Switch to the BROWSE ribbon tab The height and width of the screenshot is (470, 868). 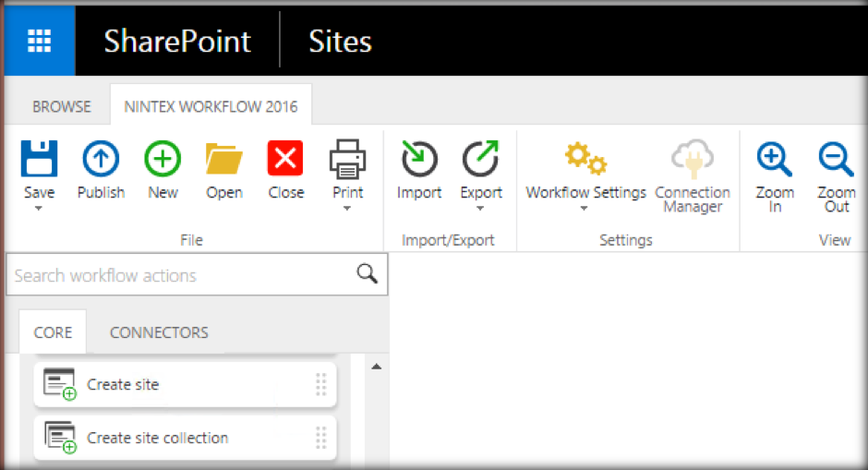pos(62,106)
